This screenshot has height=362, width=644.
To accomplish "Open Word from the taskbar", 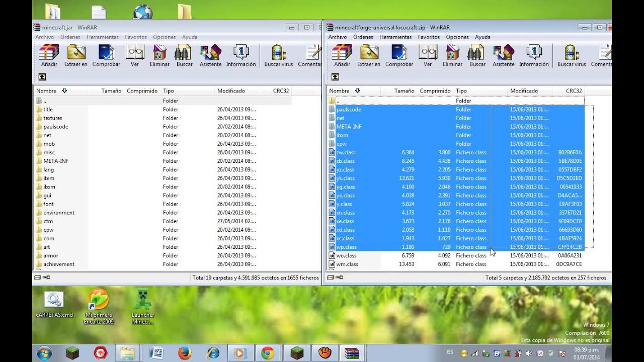I will (x=156, y=353).
